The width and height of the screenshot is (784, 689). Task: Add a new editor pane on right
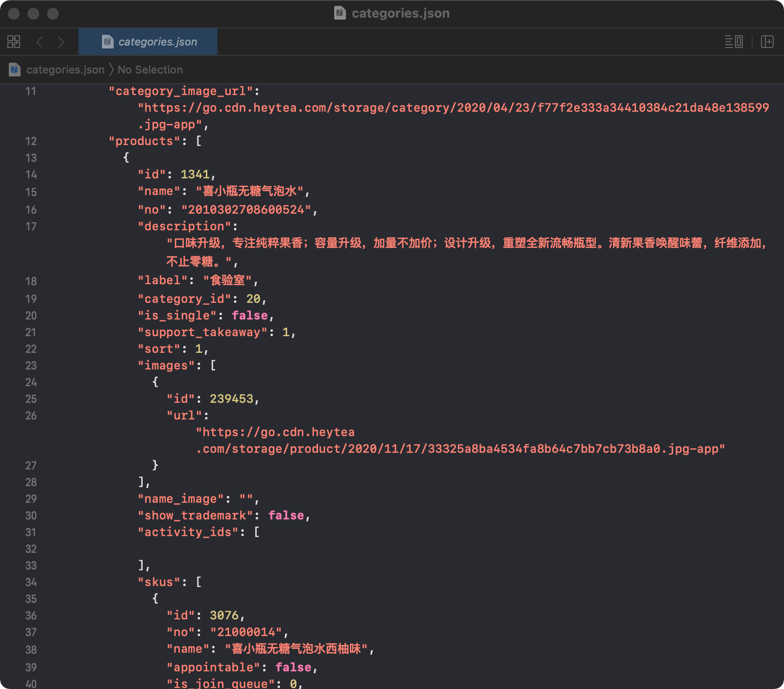767,42
